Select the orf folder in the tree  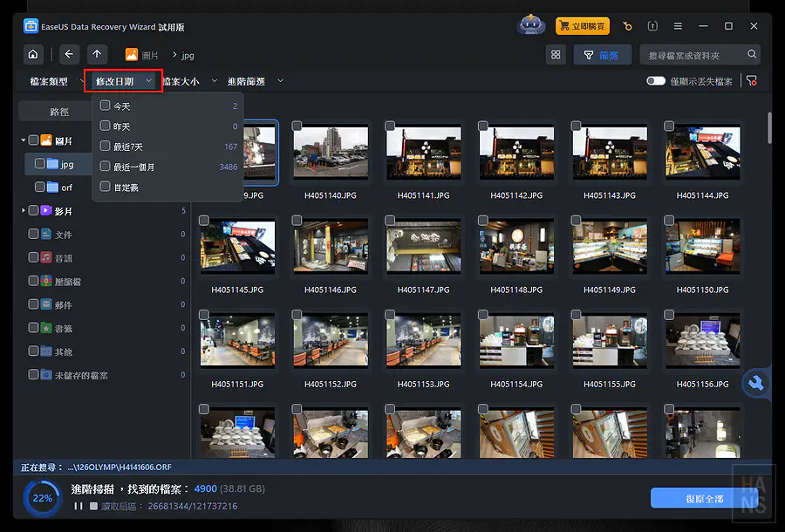click(66, 188)
